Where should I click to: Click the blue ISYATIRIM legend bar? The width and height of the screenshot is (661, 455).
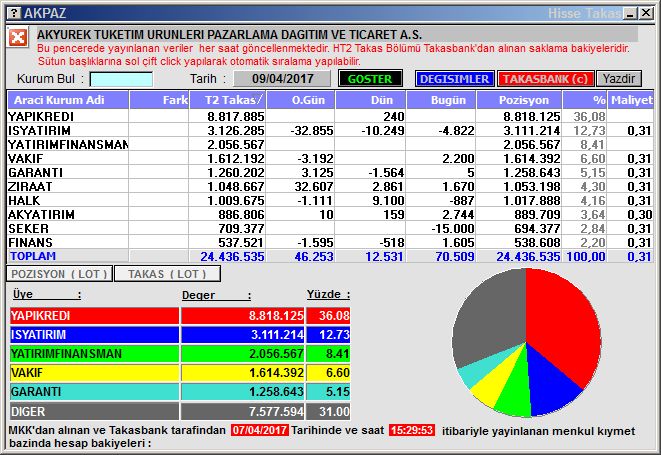coord(94,335)
